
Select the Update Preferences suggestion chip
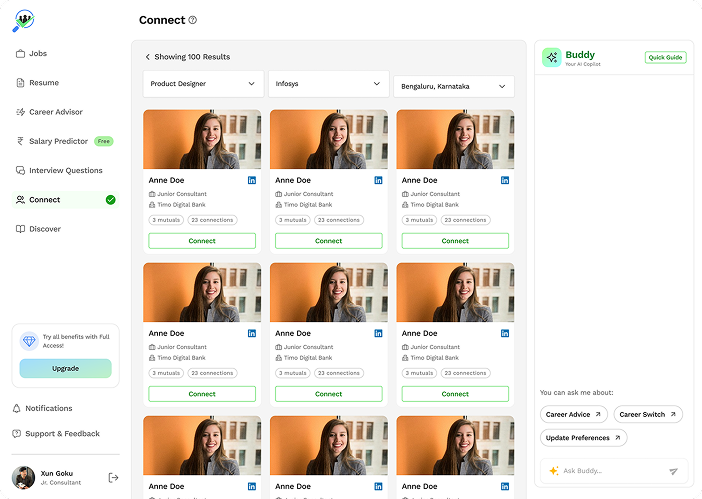click(583, 438)
